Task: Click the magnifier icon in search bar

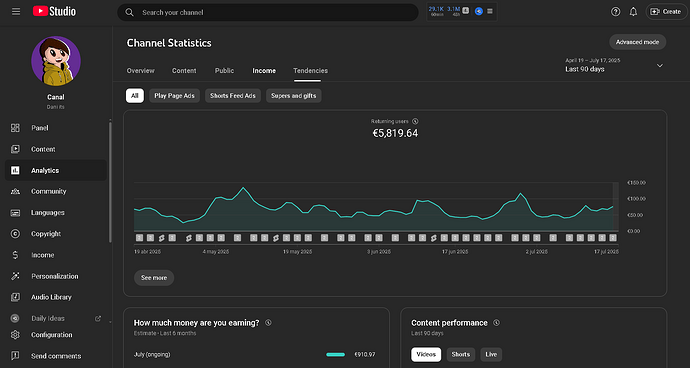Action: coord(129,12)
